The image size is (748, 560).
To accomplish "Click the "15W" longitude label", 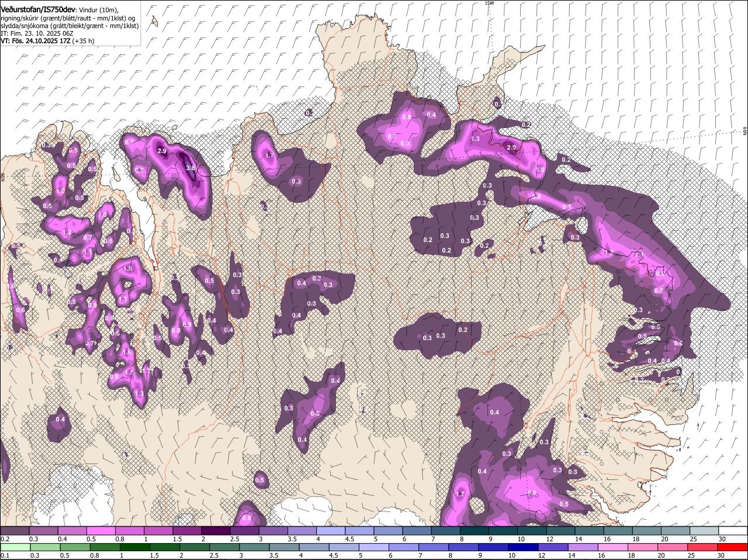I will (490, 3).
